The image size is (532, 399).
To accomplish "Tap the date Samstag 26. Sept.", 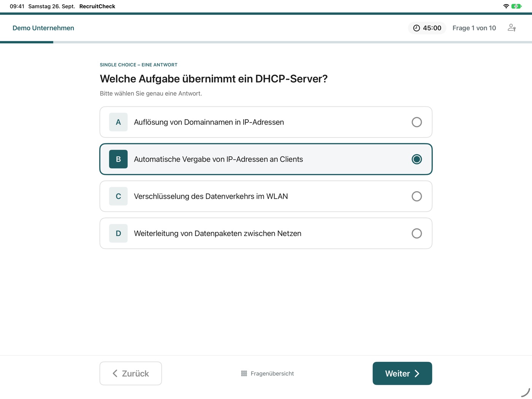I will point(52,6).
